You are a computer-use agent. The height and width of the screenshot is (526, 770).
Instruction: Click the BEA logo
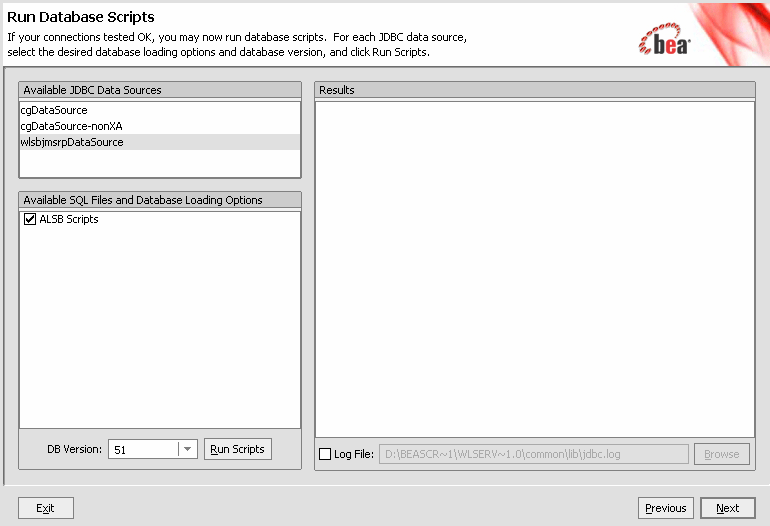coord(665,39)
